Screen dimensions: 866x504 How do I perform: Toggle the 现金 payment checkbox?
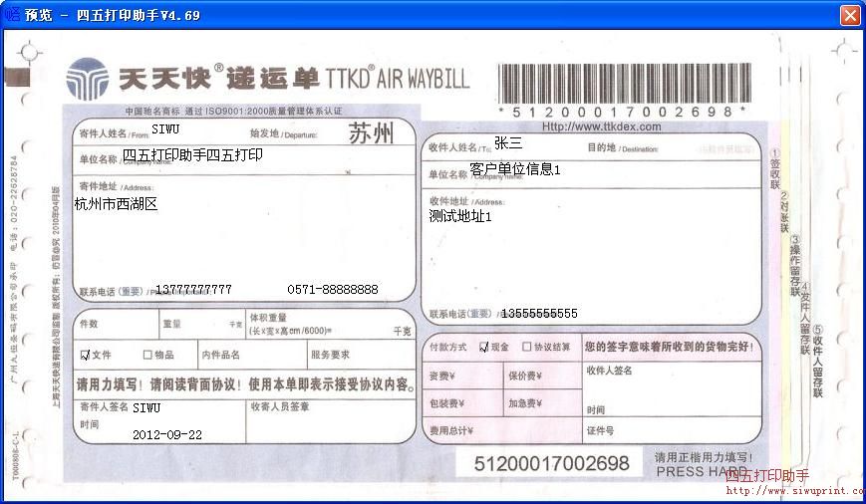coord(483,347)
